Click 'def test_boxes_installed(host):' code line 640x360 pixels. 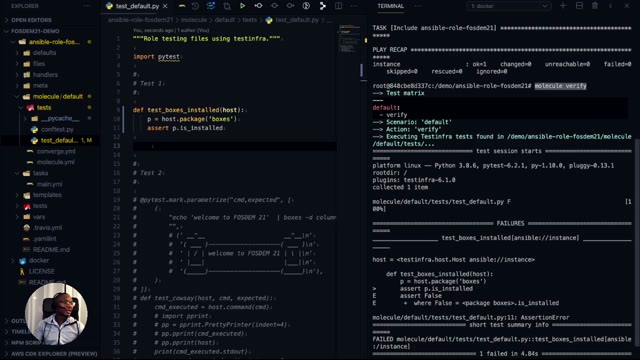188,110
